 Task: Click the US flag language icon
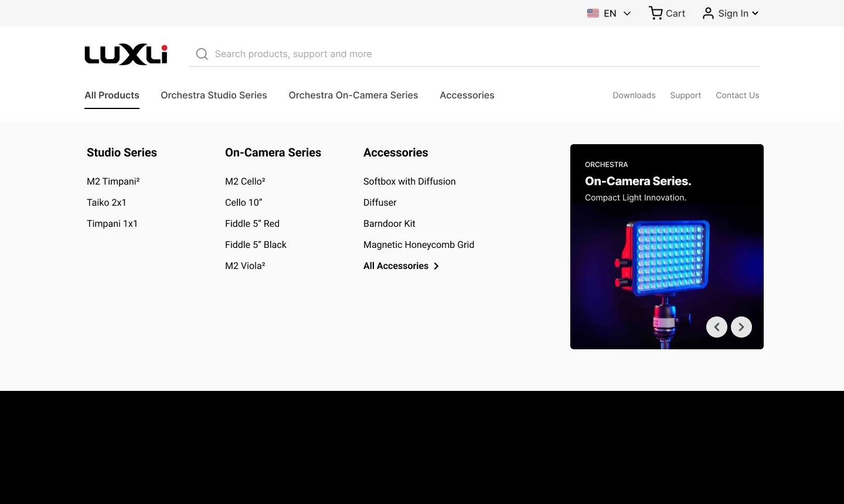pos(593,13)
